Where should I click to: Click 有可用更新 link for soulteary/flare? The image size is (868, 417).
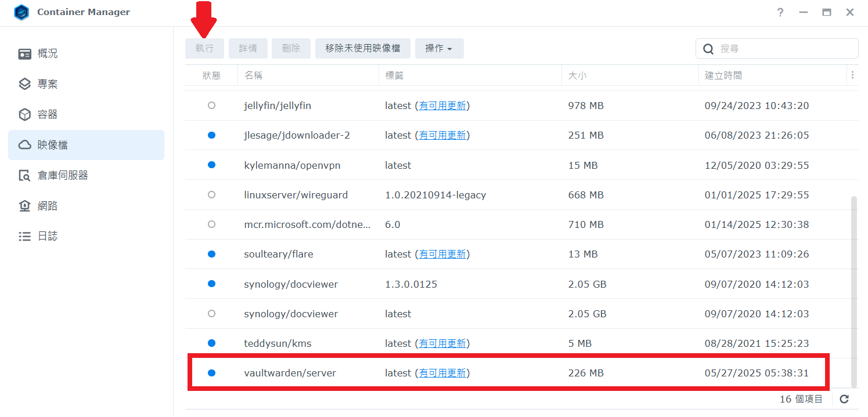pyautogui.click(x=442, y=254)
